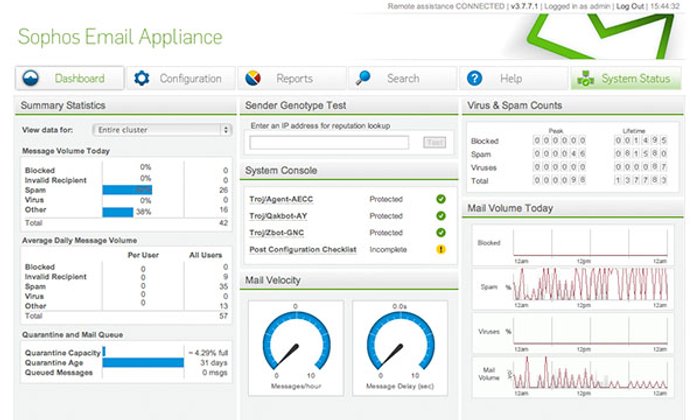Click the System Status network icon
The height and width of the screenshot is (420, 700).
(x=585, y=79)
